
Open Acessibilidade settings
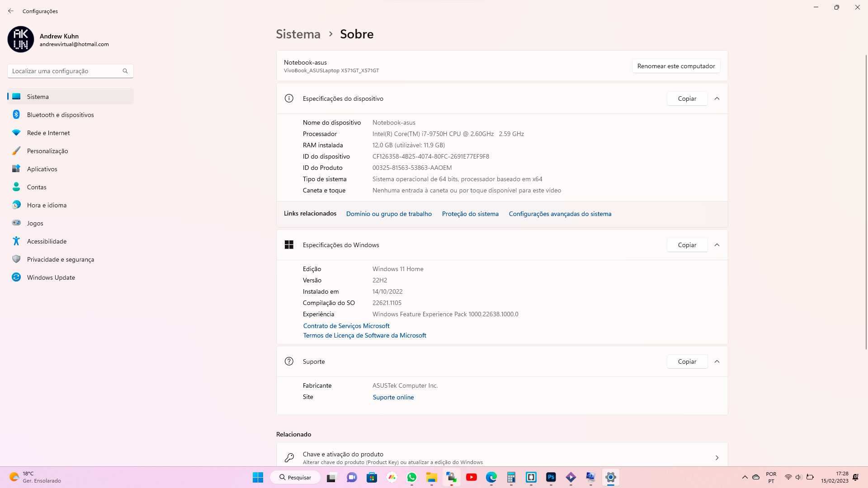[70, 241]
